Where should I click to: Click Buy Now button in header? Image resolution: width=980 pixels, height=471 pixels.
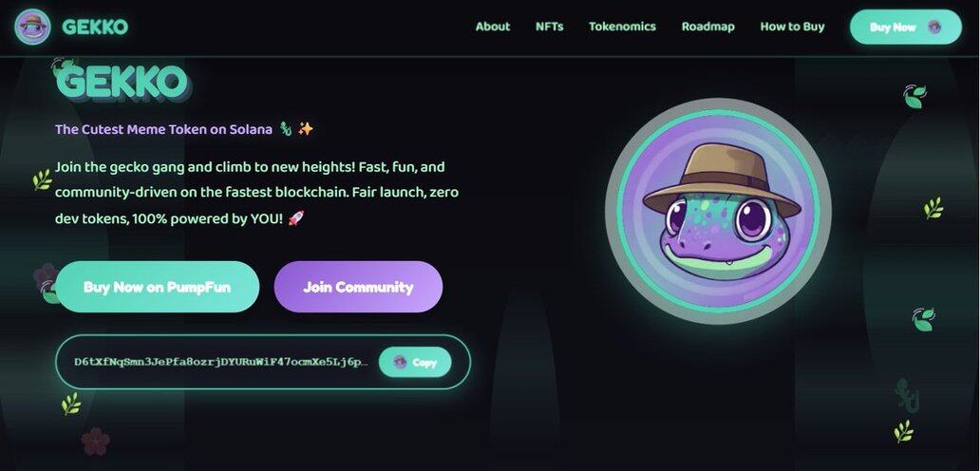906,27
